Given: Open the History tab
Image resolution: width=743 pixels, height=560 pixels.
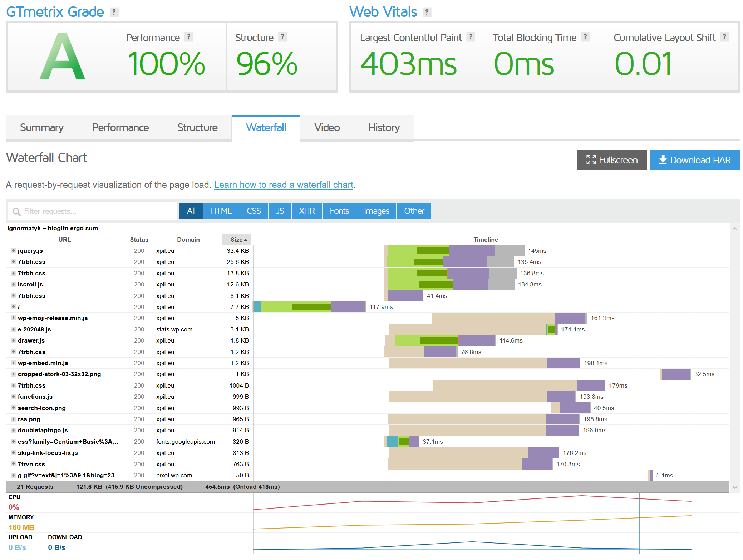Looking at the screenshot, I should (384, 128).
